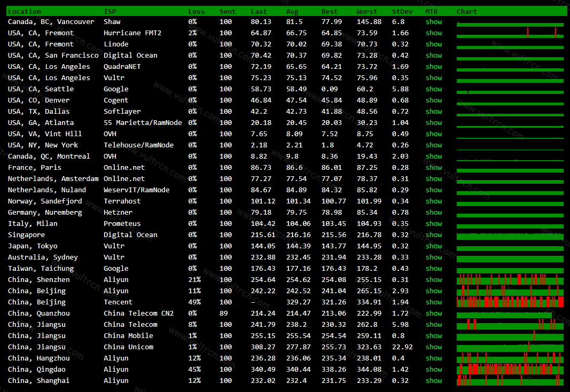Click show link in Dallas Softlayer row
This screenshot has width=570, height=392.
click(434, 112)
